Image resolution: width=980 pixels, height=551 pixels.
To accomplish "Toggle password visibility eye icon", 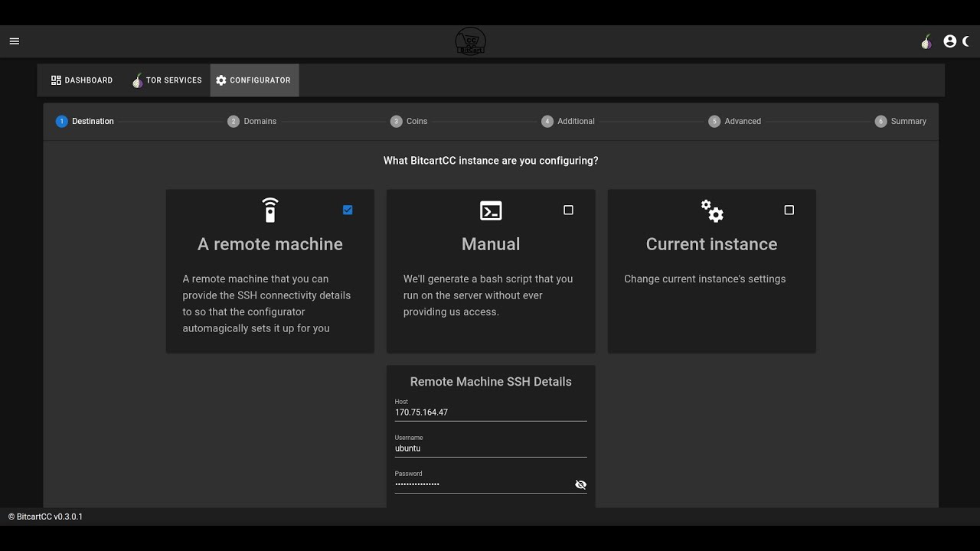I will pyautogui.click(x=580, y=484).
